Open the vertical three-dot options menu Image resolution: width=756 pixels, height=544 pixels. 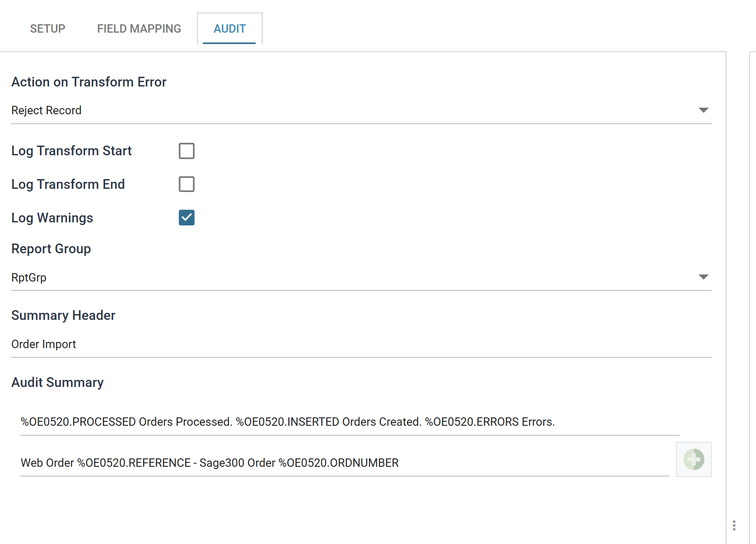click(734, 525)
